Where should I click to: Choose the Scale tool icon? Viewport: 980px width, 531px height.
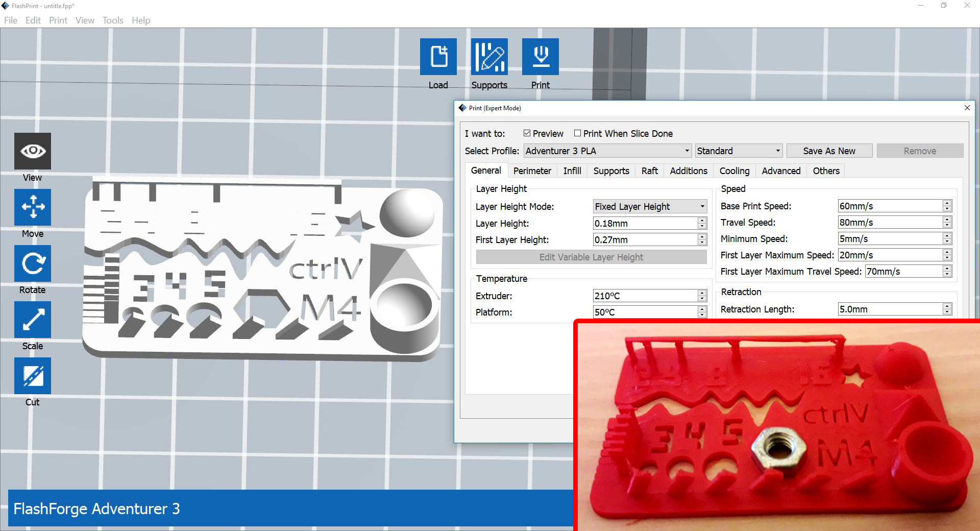pos(32,320)
